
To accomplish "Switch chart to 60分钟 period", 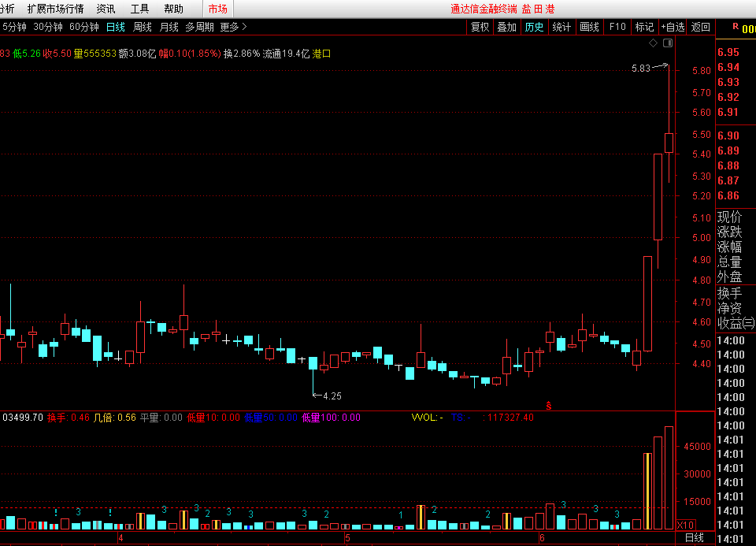I will tap(84, 27).
